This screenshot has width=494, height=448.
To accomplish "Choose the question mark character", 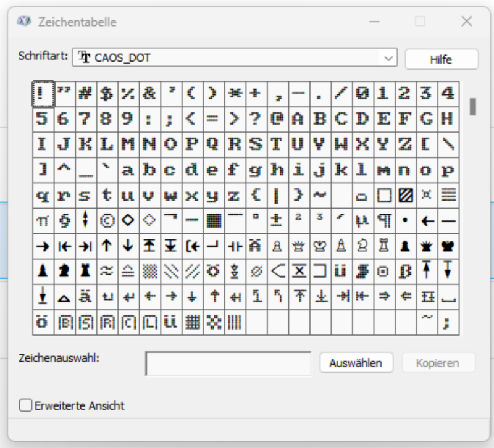I will [256, 118].
